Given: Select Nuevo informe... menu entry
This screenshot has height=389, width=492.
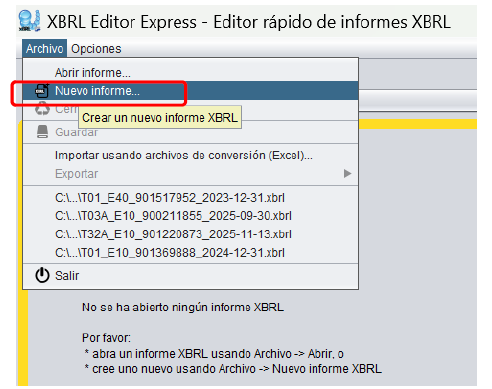Looking at the screenshot, I should click(x=190, y=91).
